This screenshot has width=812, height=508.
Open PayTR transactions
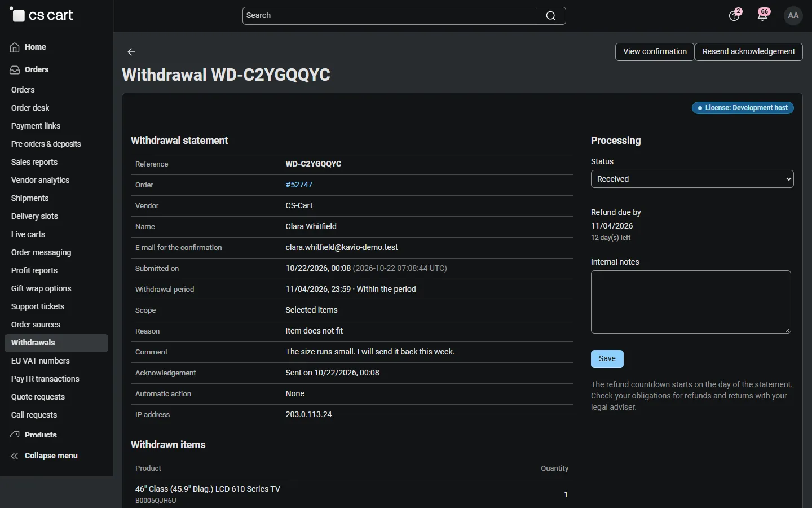click(x=45, y=379)
